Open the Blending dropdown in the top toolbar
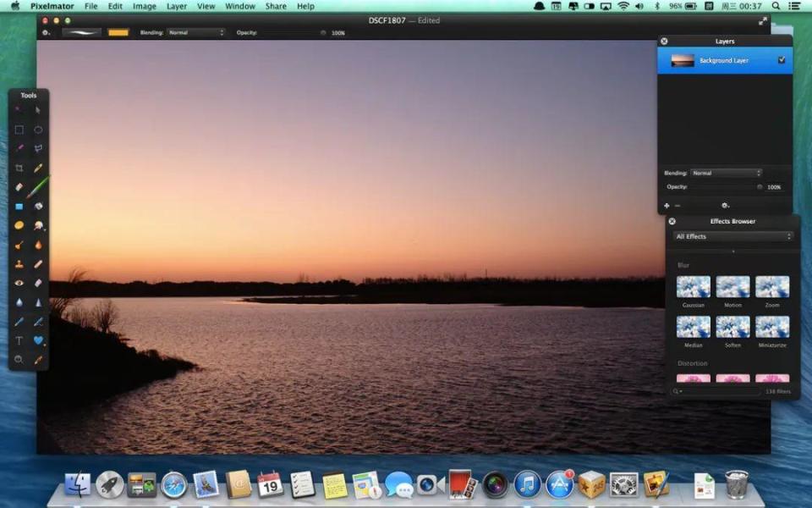This screenshot has height=508, width=812. [195, 32]
